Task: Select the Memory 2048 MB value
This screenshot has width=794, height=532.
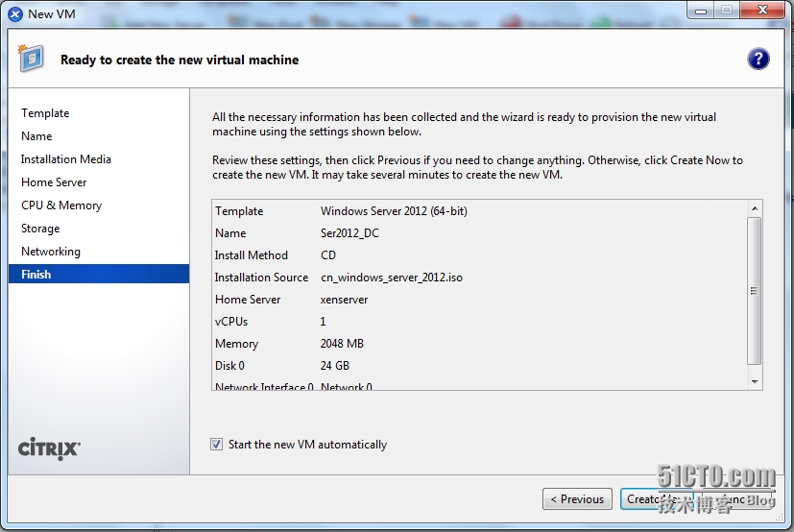Action: (x=342, y=344)
